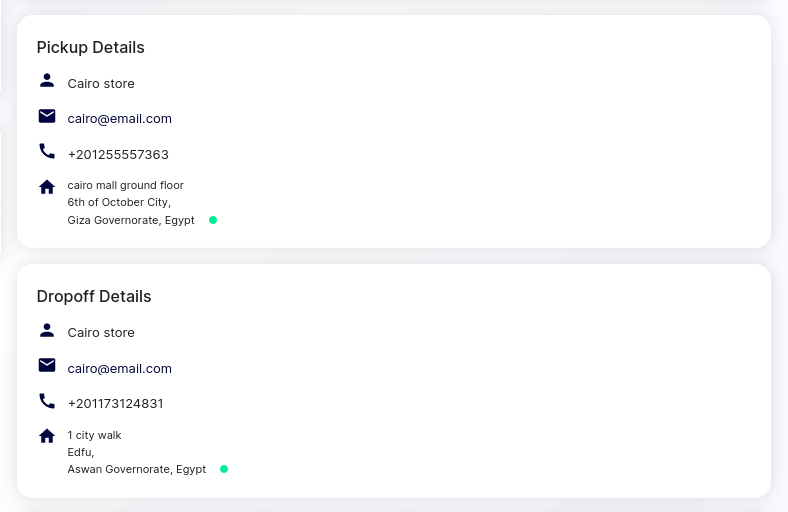Open pickup cairo@email.com email link
The height and width of the screenshot is (512, 788).
pyautogui.click(x=120, y=119)
